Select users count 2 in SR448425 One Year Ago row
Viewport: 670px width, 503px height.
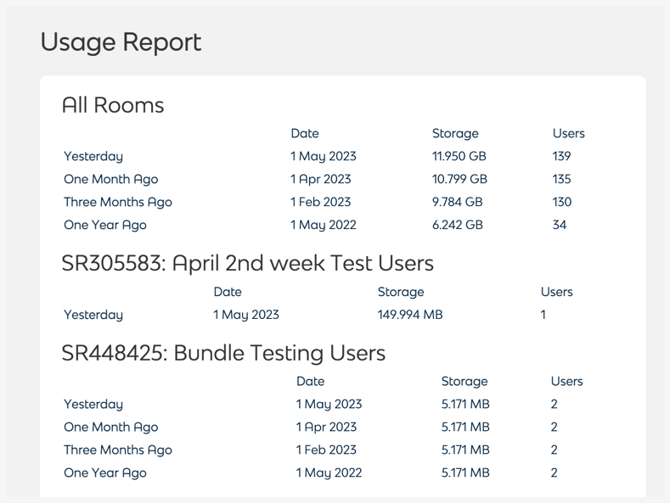click(554, 473)
